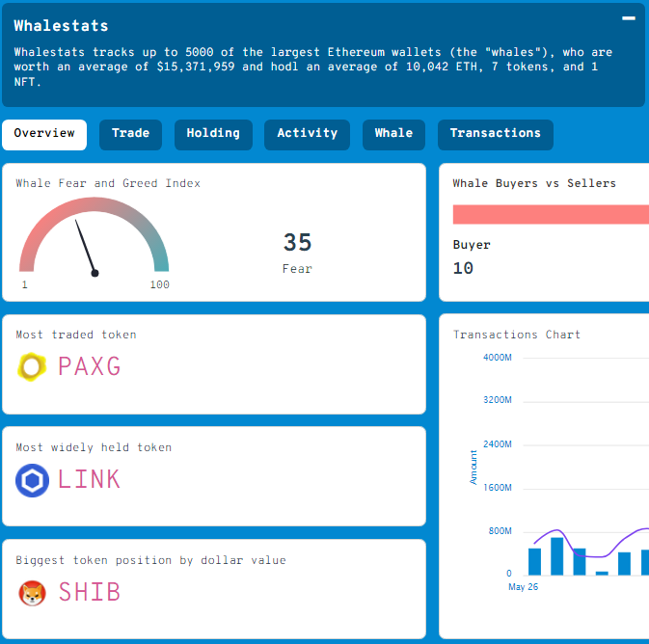Click the 'Buyer' label
Viewport: 649px width, 644px height.
[472, 245]
